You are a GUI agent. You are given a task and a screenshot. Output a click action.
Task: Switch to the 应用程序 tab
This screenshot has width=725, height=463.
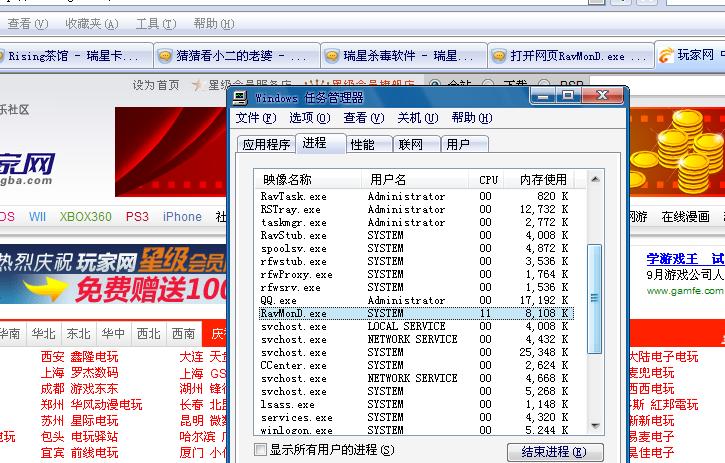click(266, 144)
